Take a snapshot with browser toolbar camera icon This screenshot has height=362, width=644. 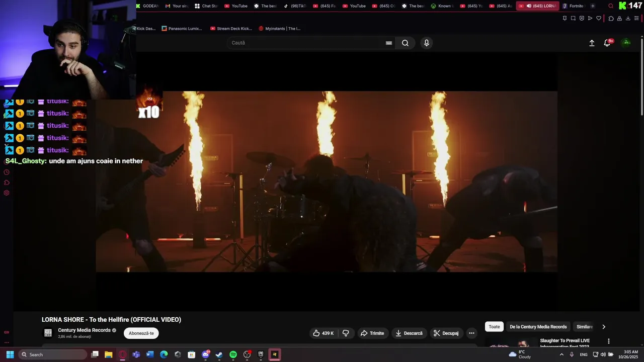[x=573, y=18]
